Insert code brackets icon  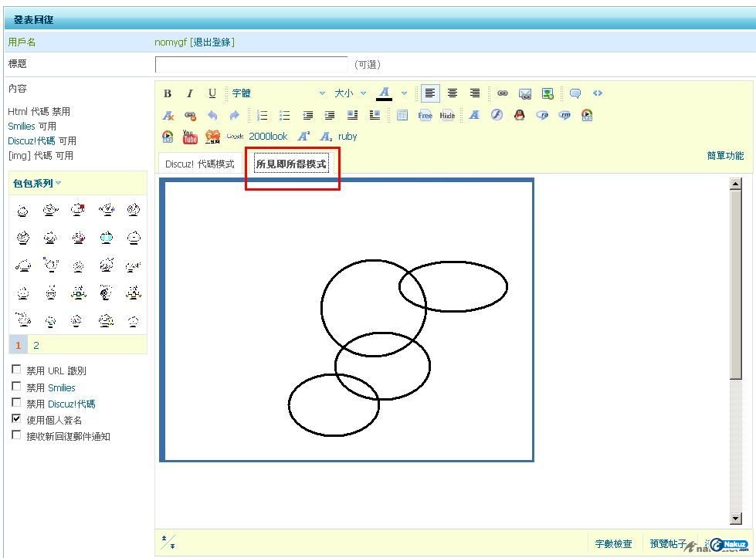tap(598, 93)
